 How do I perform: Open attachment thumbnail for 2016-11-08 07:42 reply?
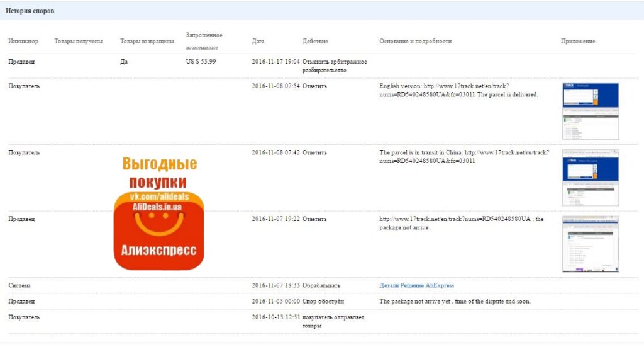[x=590, y=178]
